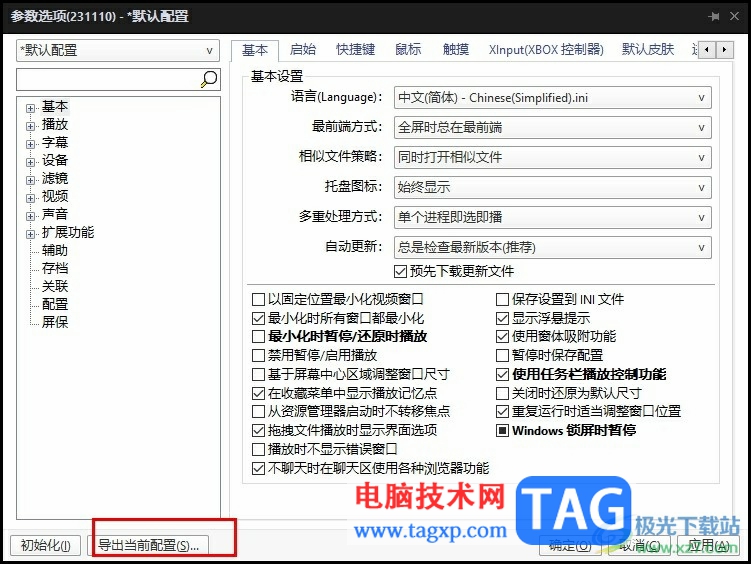The height and width of the screenshot is (564, 751).
Task: Open the 快捷键 tab
Action: coord(355,49)
